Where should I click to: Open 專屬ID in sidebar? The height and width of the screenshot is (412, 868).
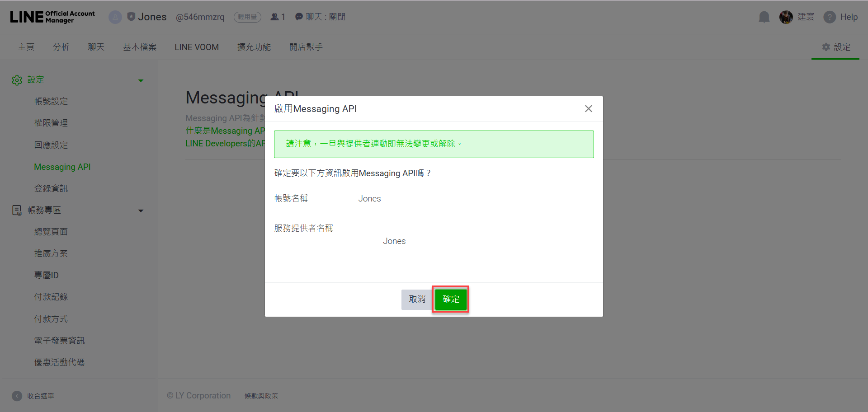point(47,275)
